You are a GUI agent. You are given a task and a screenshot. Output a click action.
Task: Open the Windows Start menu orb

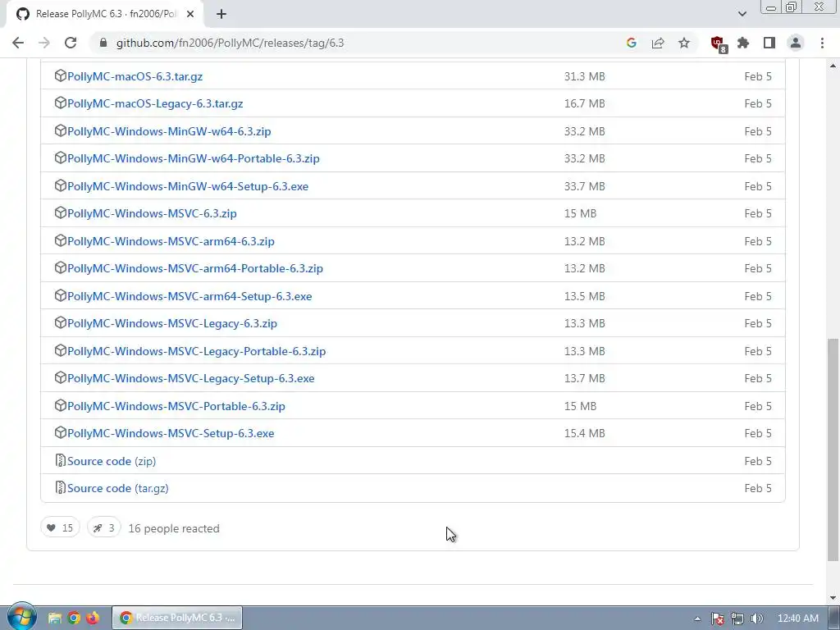coord(21,617)
